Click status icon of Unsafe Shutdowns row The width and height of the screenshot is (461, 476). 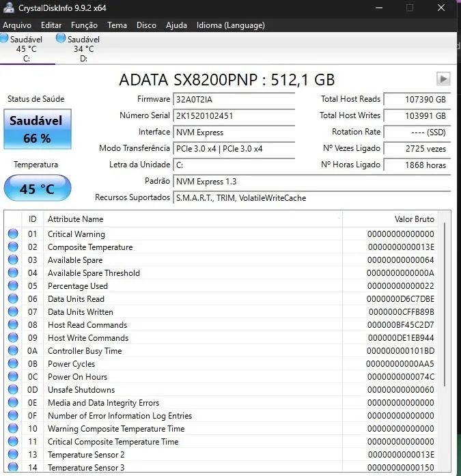[x=13, y=389]
